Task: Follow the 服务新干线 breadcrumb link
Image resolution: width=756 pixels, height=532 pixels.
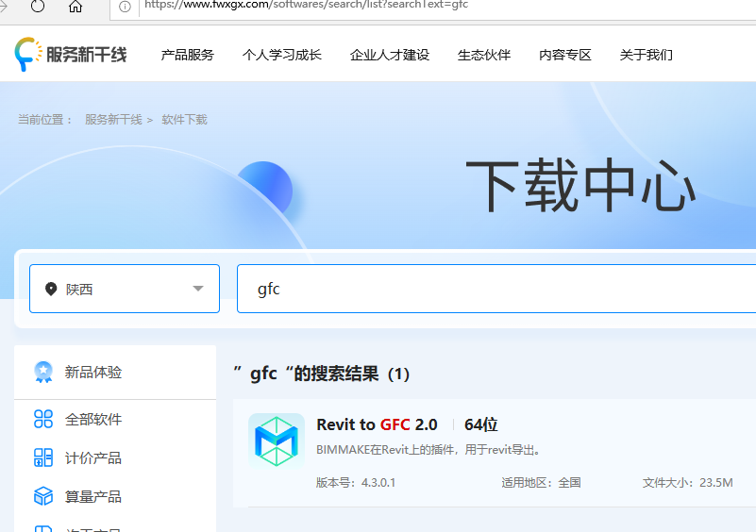Action: click(113, 120)
